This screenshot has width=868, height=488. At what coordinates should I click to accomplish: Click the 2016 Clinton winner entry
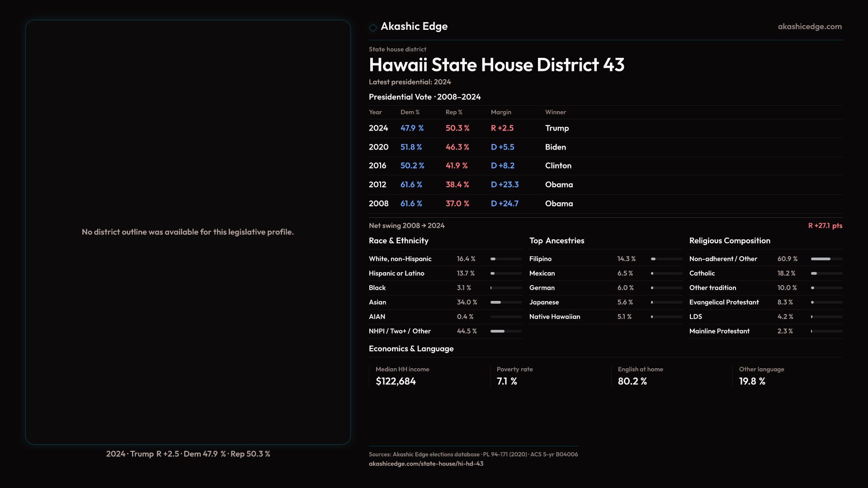(558, 166)
